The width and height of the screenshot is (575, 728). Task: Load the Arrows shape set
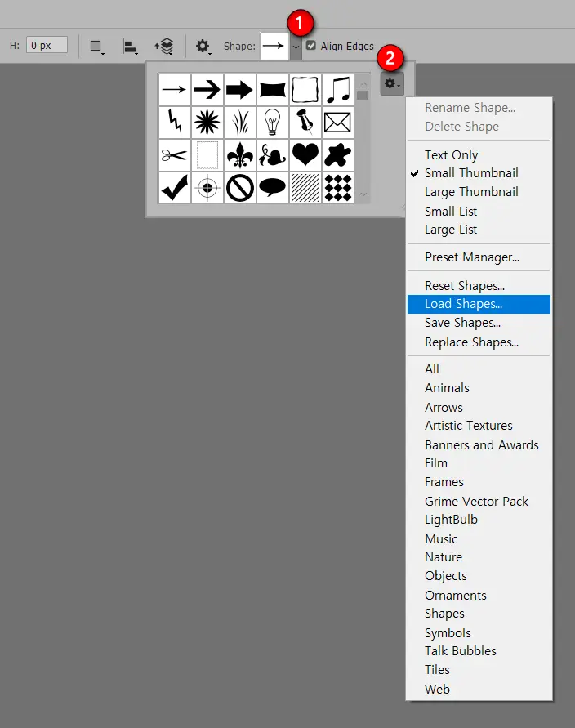tap(479, 407)
